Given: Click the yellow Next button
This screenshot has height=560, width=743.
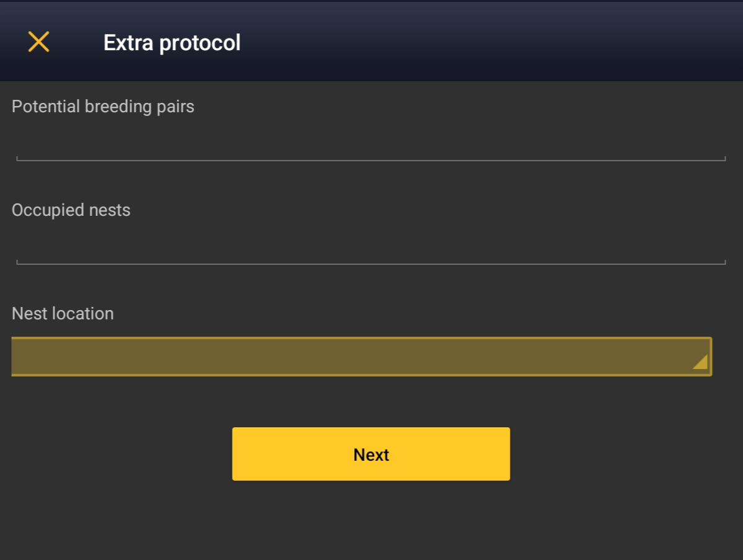Looking at the screenshot, I should click(371, 454).
